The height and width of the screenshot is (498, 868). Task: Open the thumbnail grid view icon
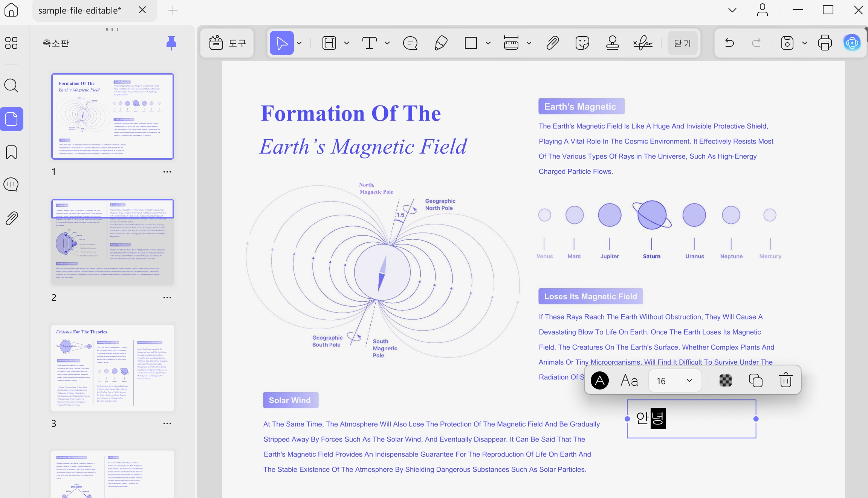coord(11,43)
